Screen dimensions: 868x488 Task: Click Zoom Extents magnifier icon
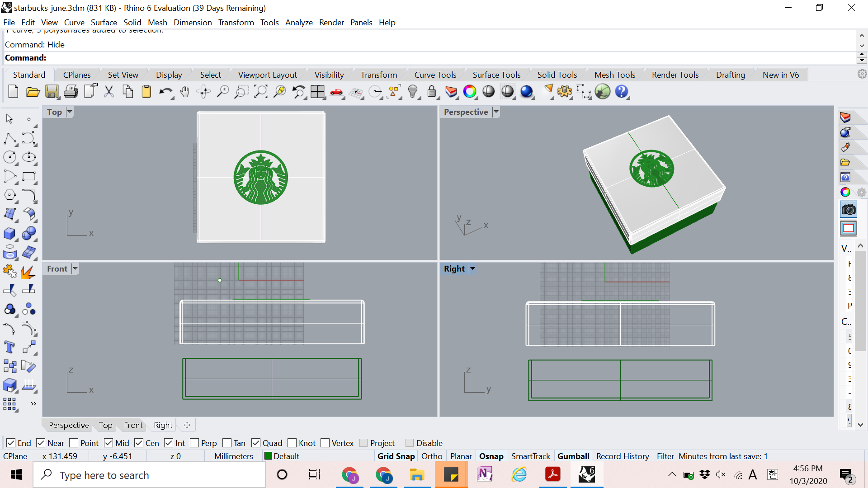(261, 92)
